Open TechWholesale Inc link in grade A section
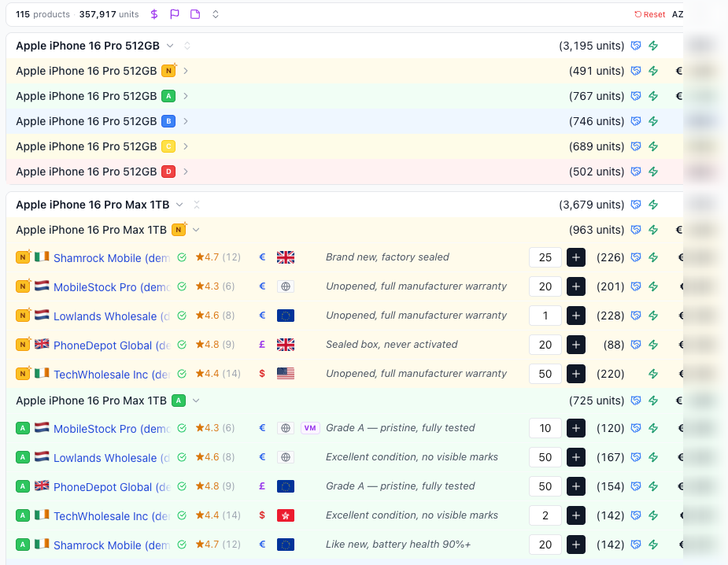The height and width of the screenshot is (565, 728). pos(112,515)
